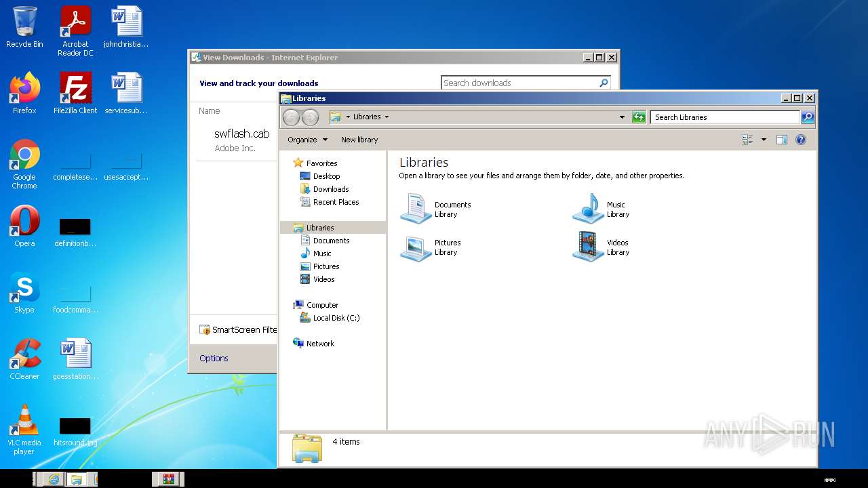Select Downloads under Favorites
Image resolution: width=868 pixels, height=488 pixels.
tap(331, 189)
